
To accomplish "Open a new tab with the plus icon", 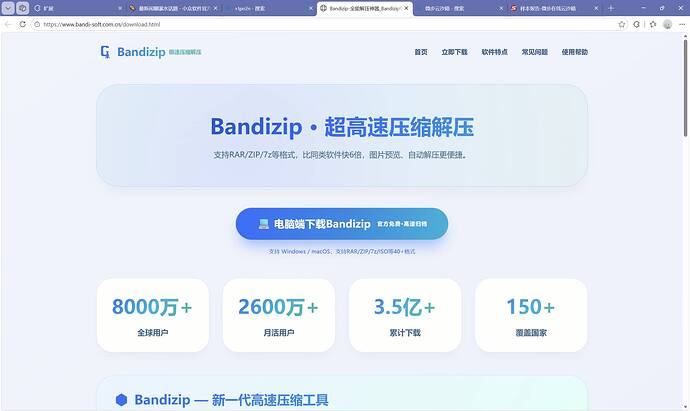I will point(611,8).
